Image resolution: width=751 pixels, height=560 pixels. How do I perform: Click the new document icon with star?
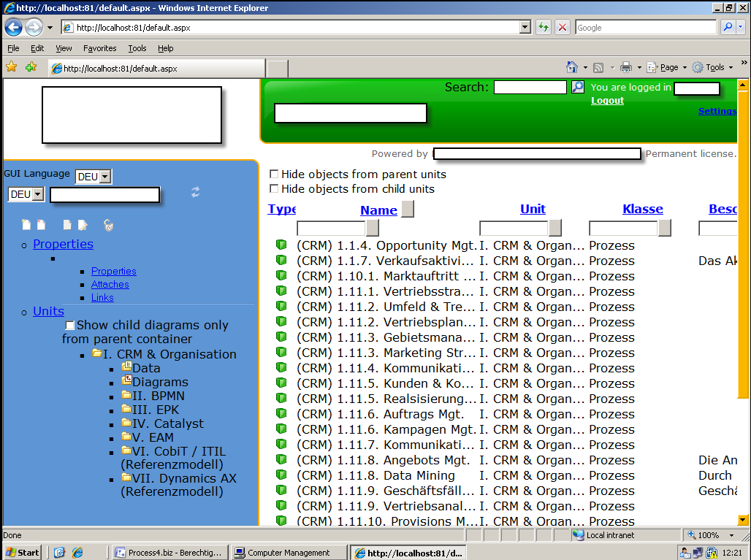(x=26, y=224)
